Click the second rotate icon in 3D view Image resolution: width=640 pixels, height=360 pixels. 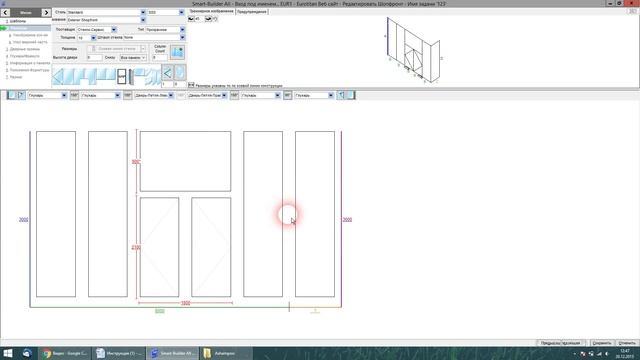pyautogui.click(x=208, y=19)
